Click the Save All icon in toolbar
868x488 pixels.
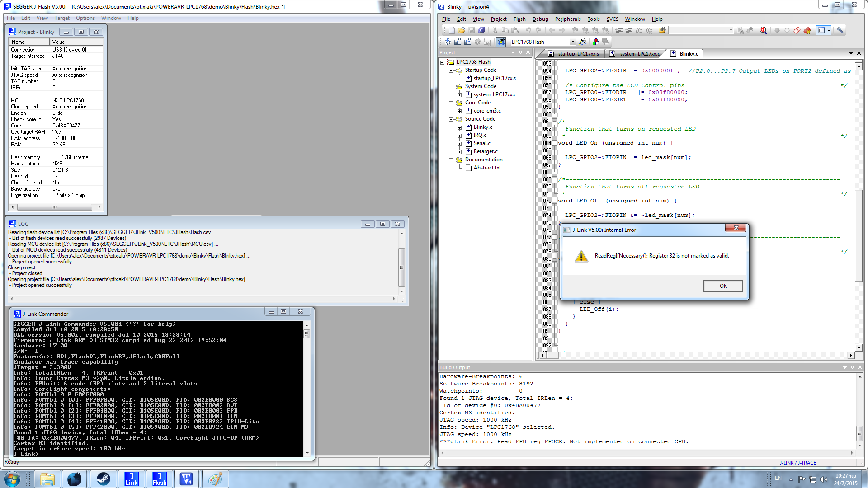click(x=481, y=30)
